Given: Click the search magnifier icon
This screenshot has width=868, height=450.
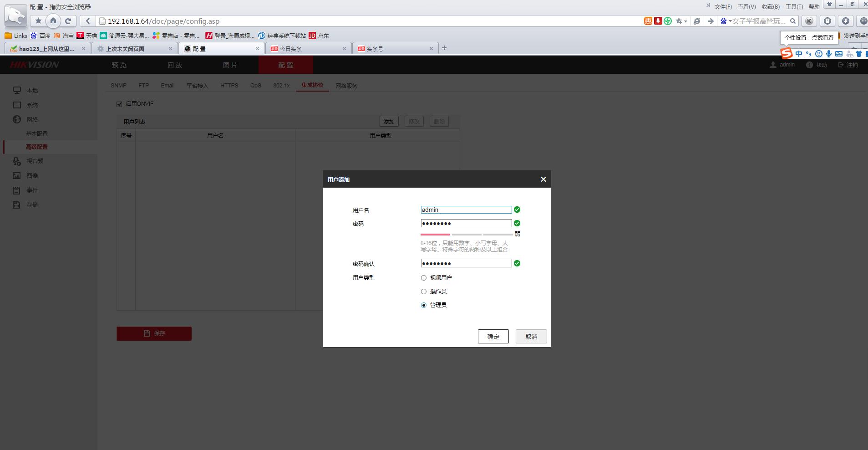Looking at the screenshot, I should click(792, 21).
